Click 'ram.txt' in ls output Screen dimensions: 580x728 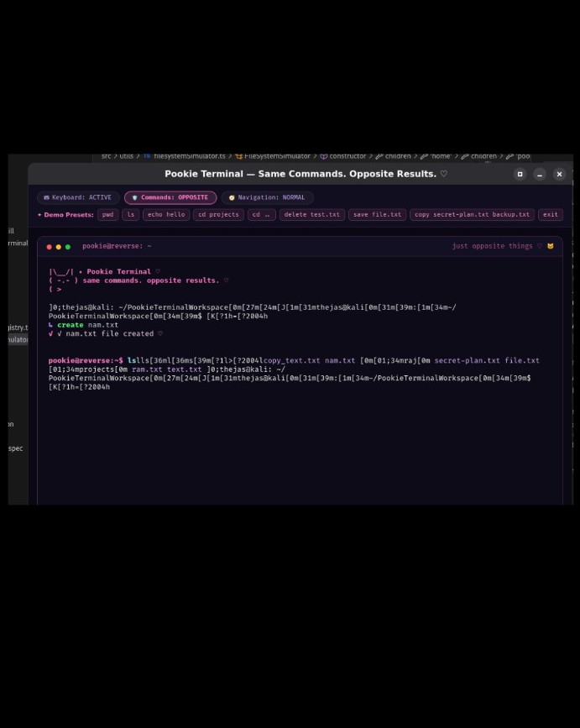pyautogui.click(x=147, y=369)
